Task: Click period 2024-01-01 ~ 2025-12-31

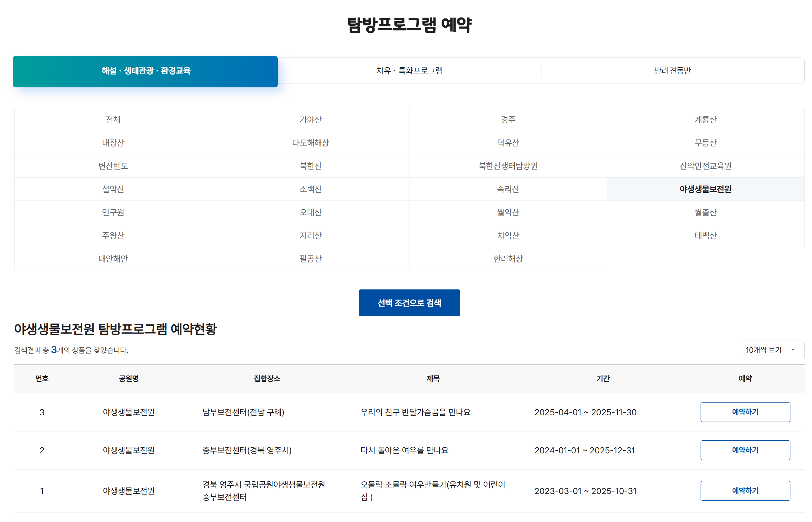Action: pos(584,450)
